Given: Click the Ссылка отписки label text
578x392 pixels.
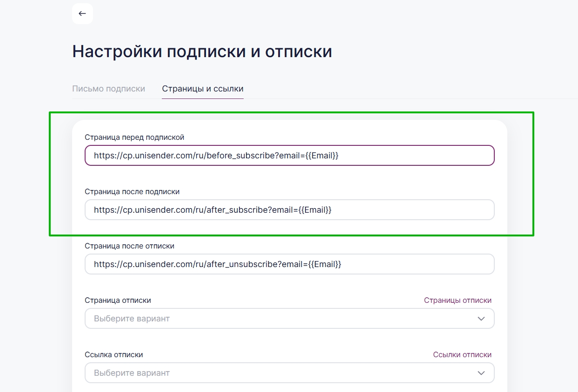Looking at the screenshot, I should coord(114,355).
